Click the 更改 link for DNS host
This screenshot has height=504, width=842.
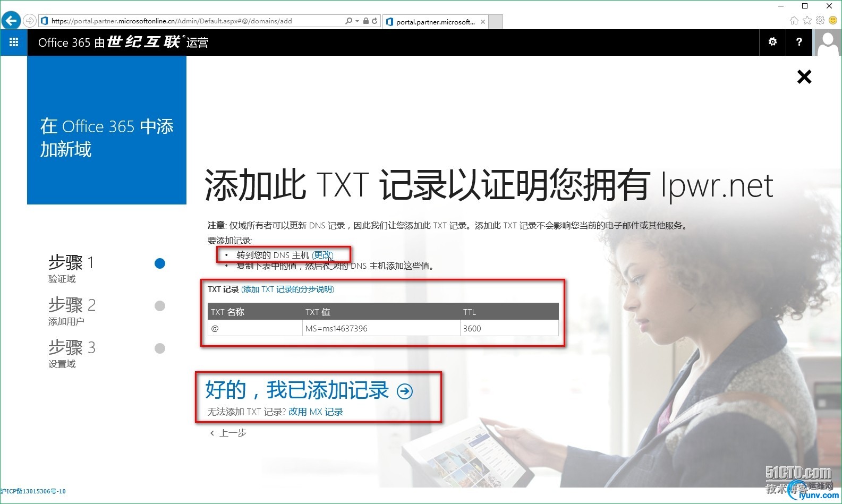pos(322,255)
